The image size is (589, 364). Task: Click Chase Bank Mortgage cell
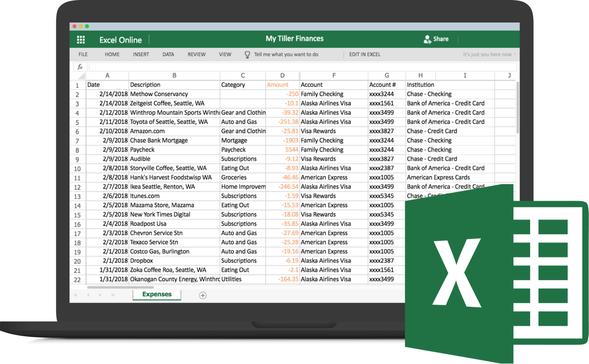(x=174, y=141)
